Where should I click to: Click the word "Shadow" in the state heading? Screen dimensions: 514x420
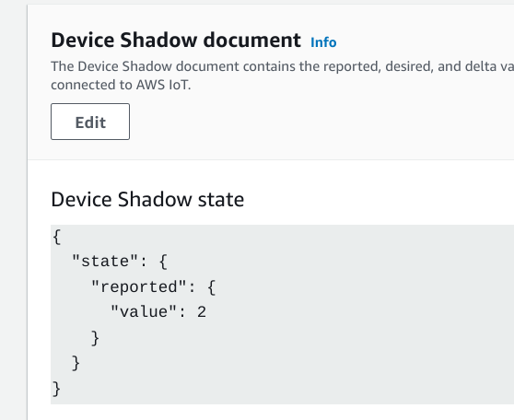coord(155,199)
